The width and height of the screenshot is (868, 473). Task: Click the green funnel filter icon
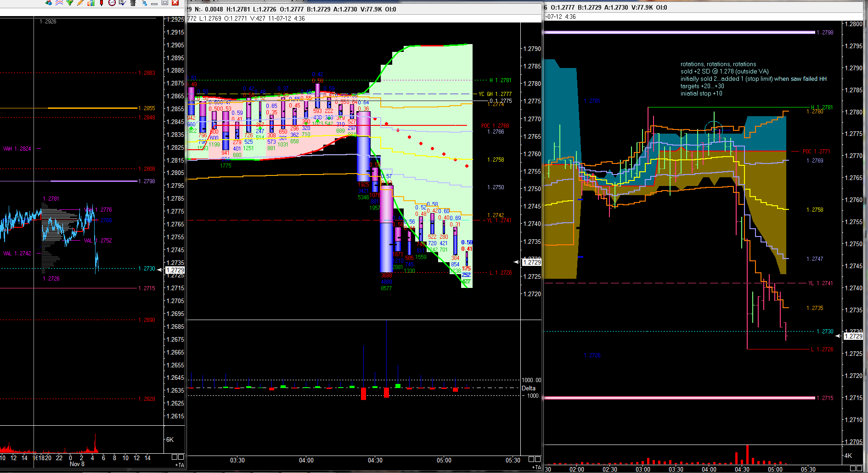pos(70,3)
